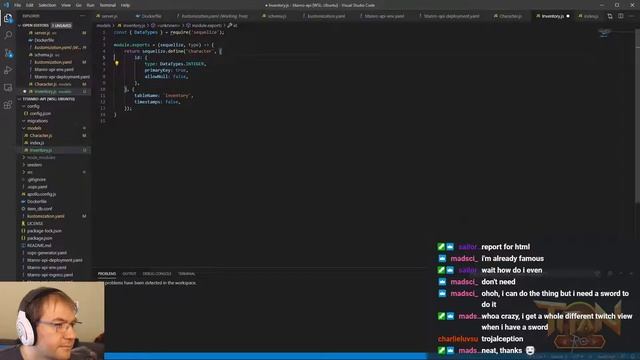Click the lightbulb quick-fix icon in editor
640x360 pixels.
coord(117,64)
